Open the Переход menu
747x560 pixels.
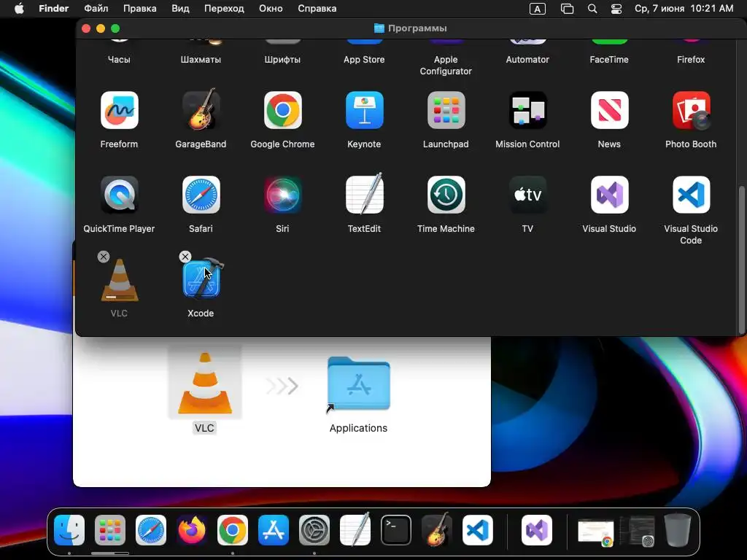pyautogui.click(x=224, y=9)
